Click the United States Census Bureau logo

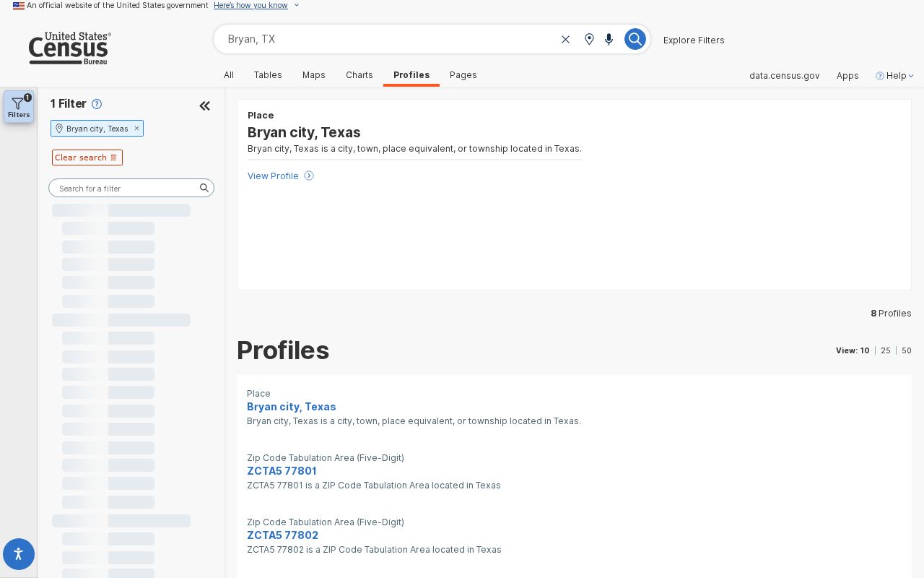coord(69,48)
